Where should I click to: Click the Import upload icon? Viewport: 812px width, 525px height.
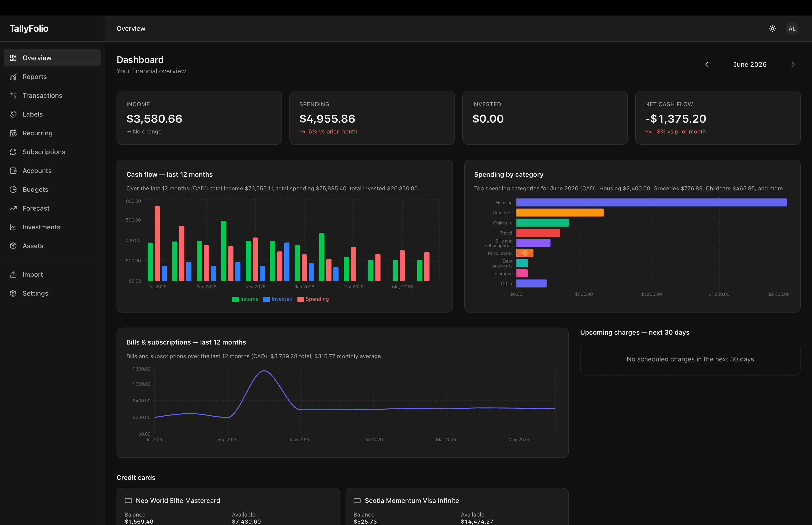click(13, 274)
